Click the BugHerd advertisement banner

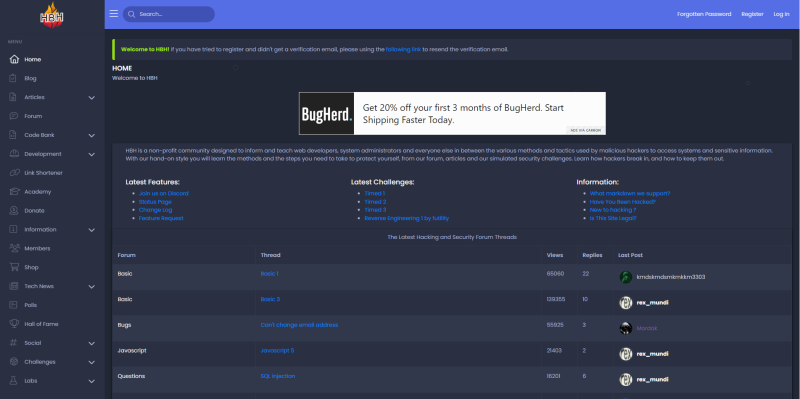point(452,113)
